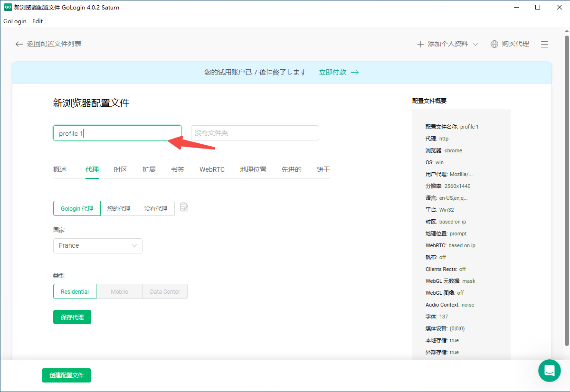Click the 保存代理 button
This screenshot has width=570, height=392.
pos(72,317)
